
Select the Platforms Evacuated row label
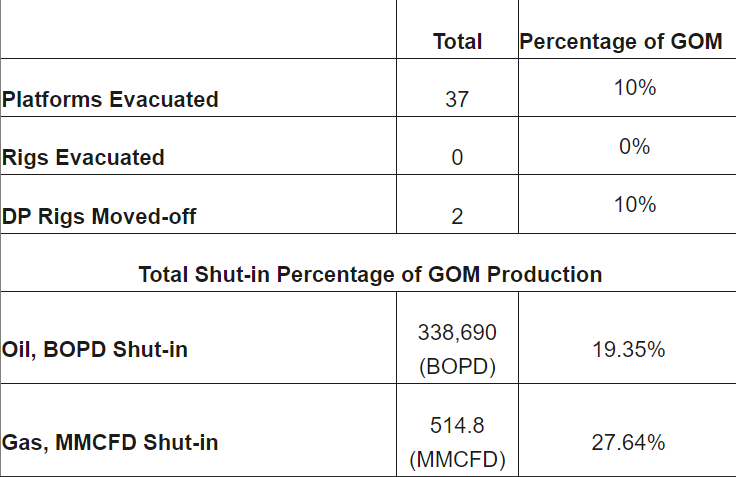[110, 99]
